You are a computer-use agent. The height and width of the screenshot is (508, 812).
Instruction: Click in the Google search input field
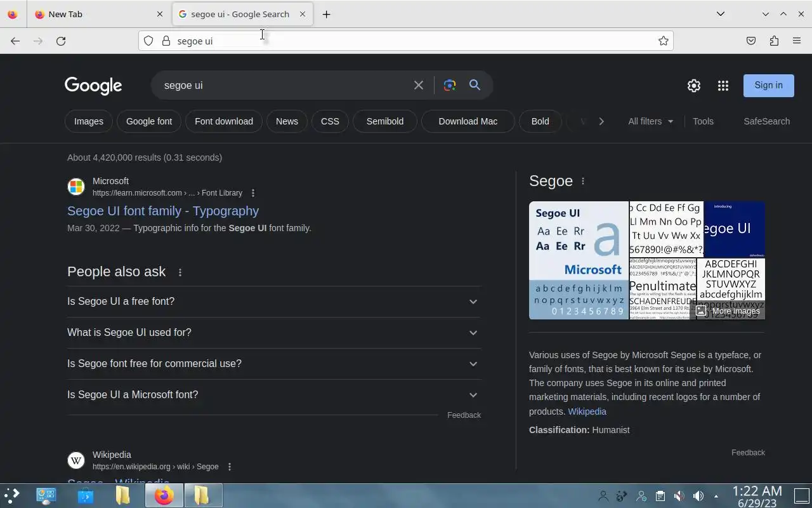pos(282,85)
